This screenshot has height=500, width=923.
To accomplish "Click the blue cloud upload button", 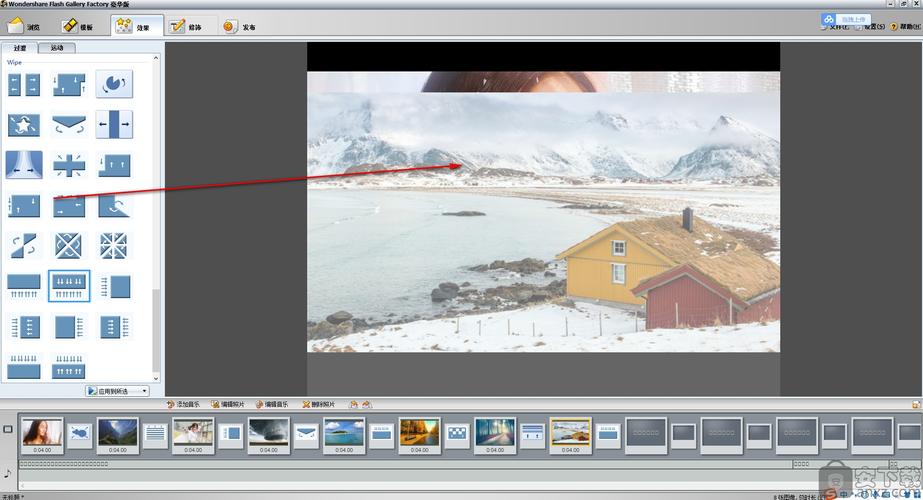I will 845,19.
